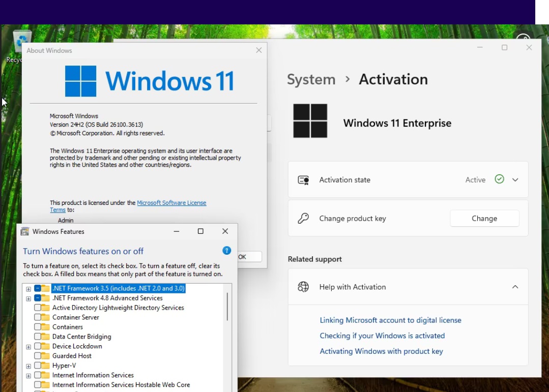This screenshot has width=549, height=392.
Task: Click the 'Version 24H2 (OS Build 26100.3613)' text
Action: [96, 125]
